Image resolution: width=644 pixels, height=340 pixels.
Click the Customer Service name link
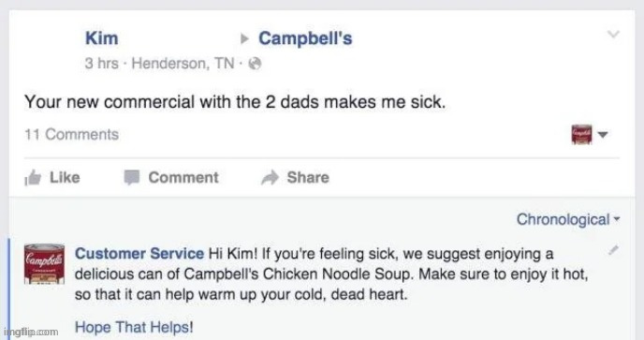pos(139,253)
